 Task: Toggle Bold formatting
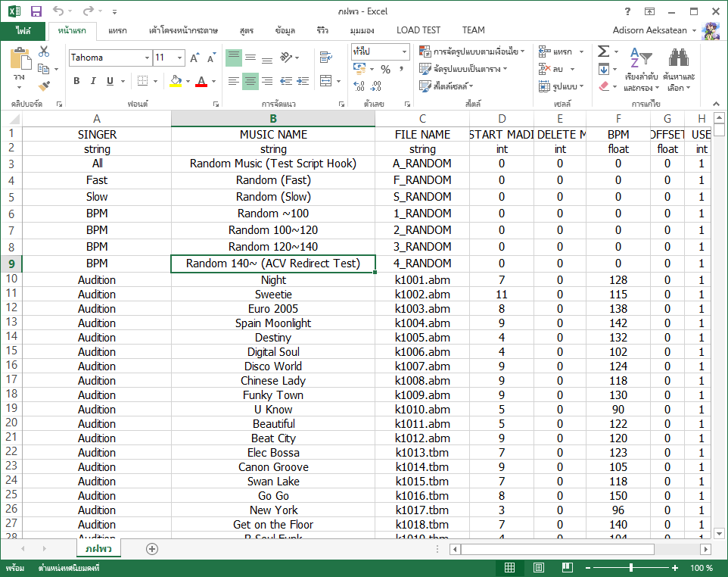(x=76, y=81)
